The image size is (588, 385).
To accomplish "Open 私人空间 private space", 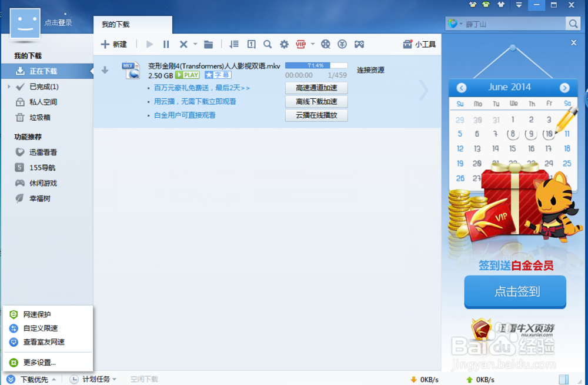I will point(43,102).
